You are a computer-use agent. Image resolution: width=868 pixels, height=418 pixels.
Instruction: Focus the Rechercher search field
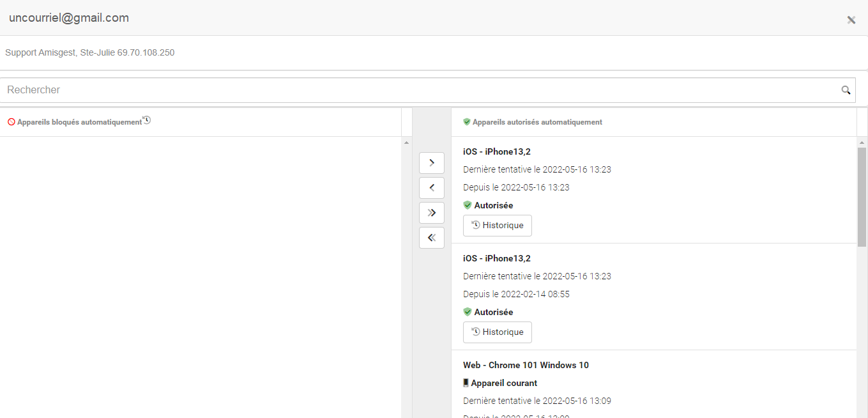(428, 90)
